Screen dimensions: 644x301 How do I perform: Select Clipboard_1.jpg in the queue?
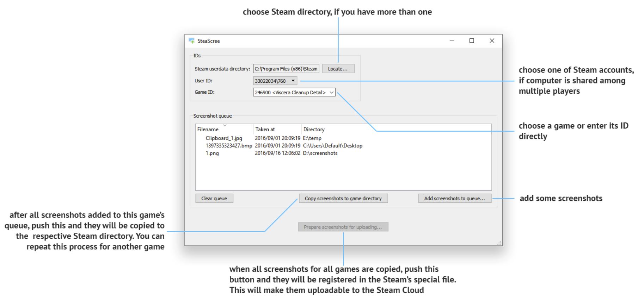click(x=224, y=138)
